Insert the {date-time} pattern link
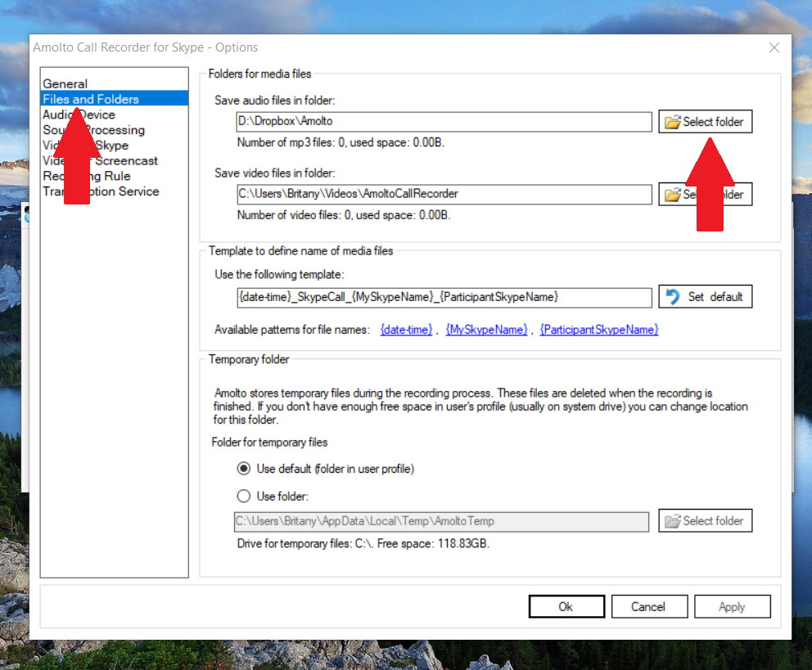Viewport: 812px width, 670px height. pyautogui.click(x=406, y=330)
